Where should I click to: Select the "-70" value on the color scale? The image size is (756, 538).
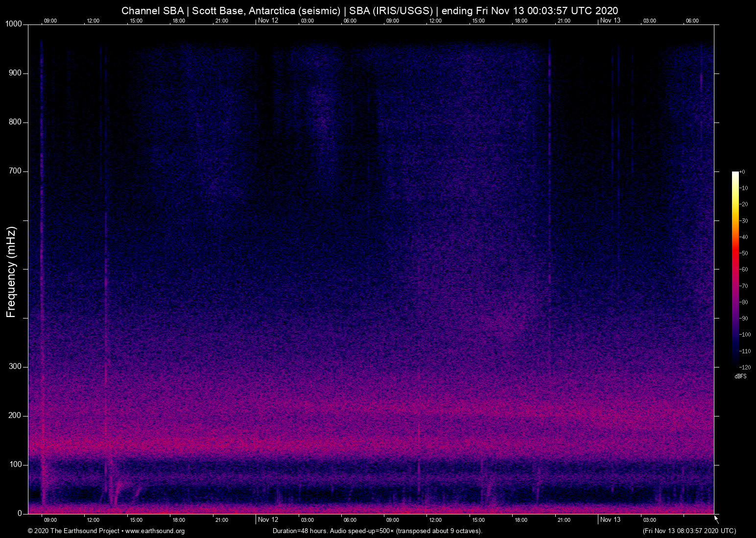tap(744, 286)
